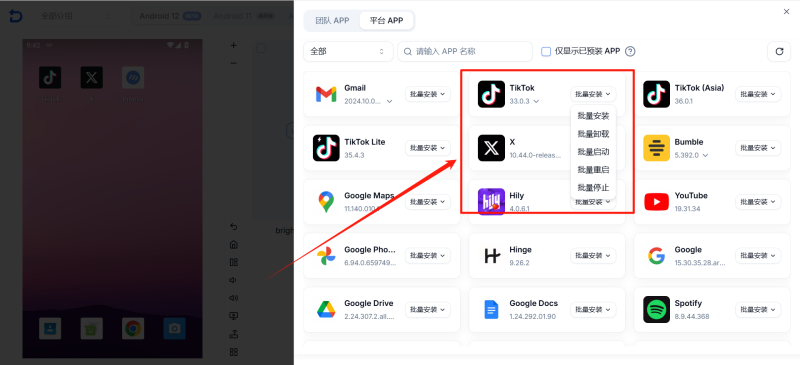Click 批量安装 button for Google Docs
The width and height of the screenshot is (800, 365).
[593, 309]
